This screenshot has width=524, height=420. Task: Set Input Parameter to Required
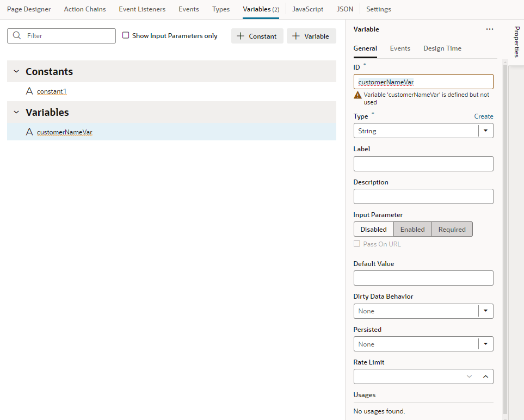tap(452, 229)
